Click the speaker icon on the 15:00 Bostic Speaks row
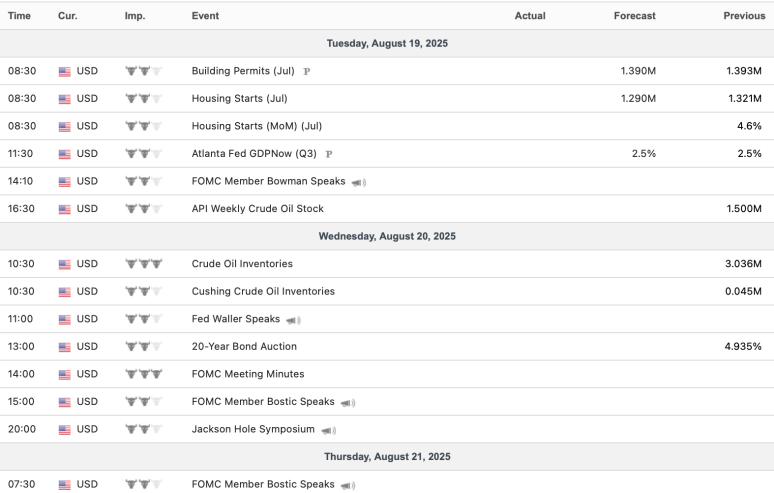The width and height of the screenshot is (774, 493). pyautogui.click(x=348, y=402)
